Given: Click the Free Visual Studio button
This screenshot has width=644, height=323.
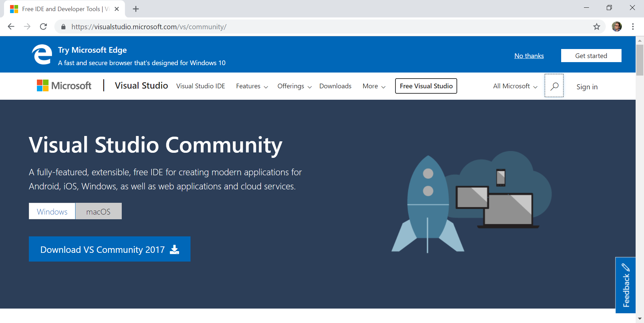Looking at the screenshot, I should click(x=426, y=86).
